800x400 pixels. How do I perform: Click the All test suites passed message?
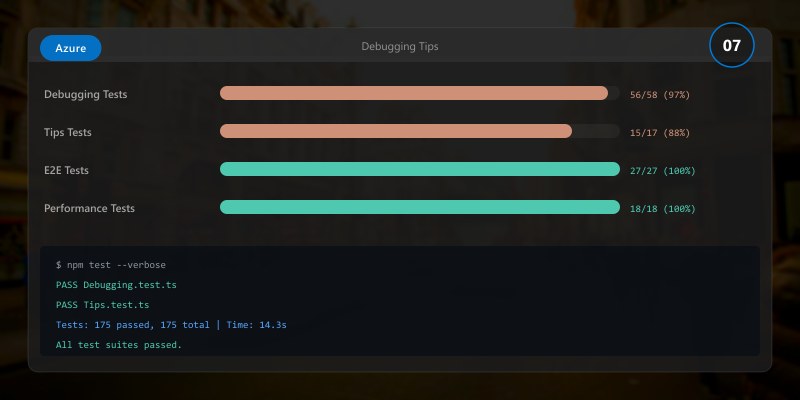point(119,345)
